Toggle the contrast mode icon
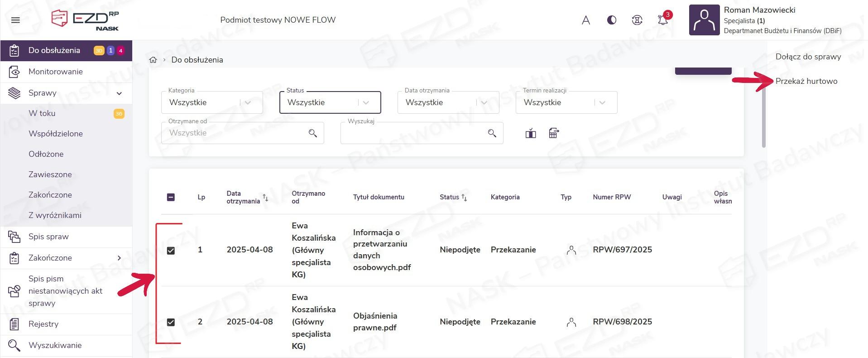 click(611, 20)
